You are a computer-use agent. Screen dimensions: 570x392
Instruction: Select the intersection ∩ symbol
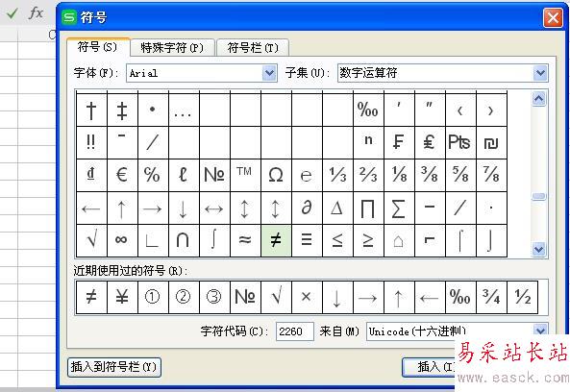[x=184, y=240]
